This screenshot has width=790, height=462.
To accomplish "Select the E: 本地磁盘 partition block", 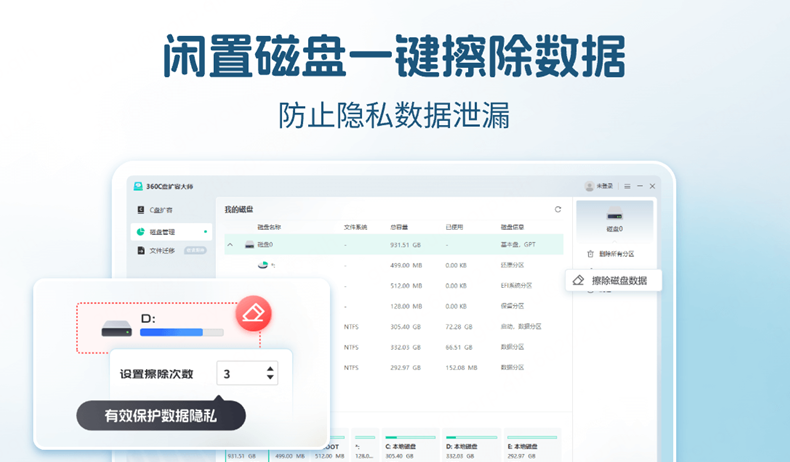I will point(532,446).
